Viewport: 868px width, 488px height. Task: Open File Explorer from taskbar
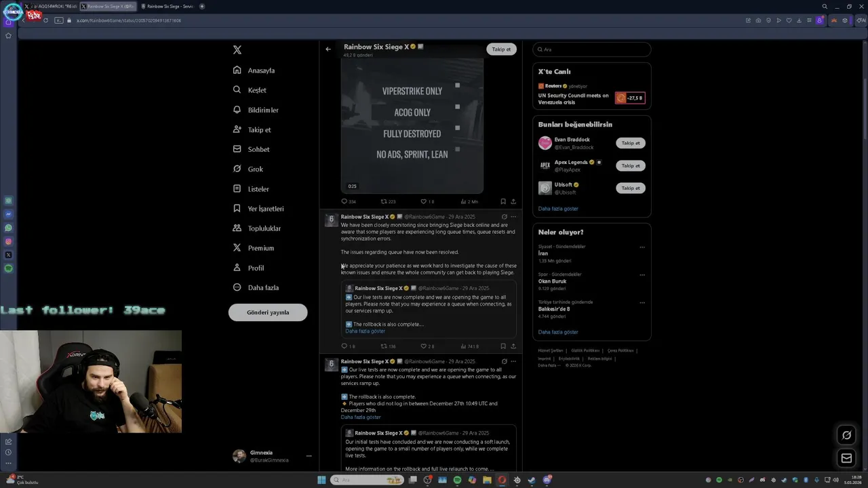(487, 480)
